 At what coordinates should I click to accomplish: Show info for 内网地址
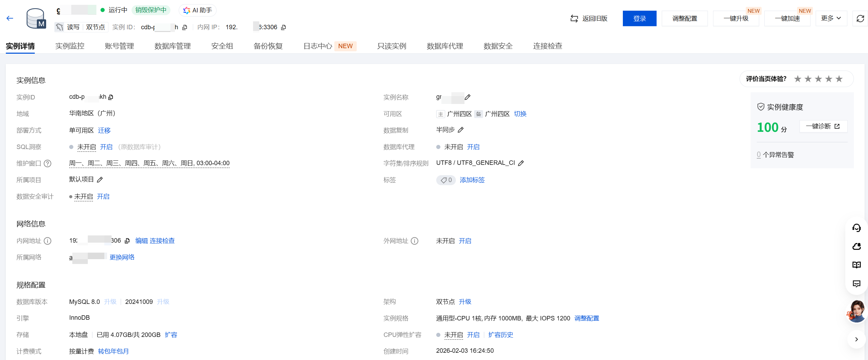click(48, 241)
